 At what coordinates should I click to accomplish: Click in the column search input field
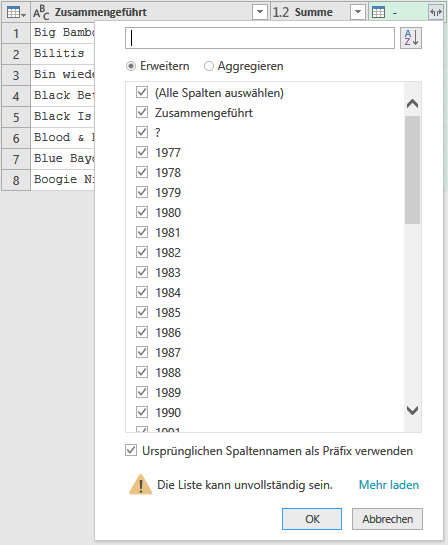[260, 38]
